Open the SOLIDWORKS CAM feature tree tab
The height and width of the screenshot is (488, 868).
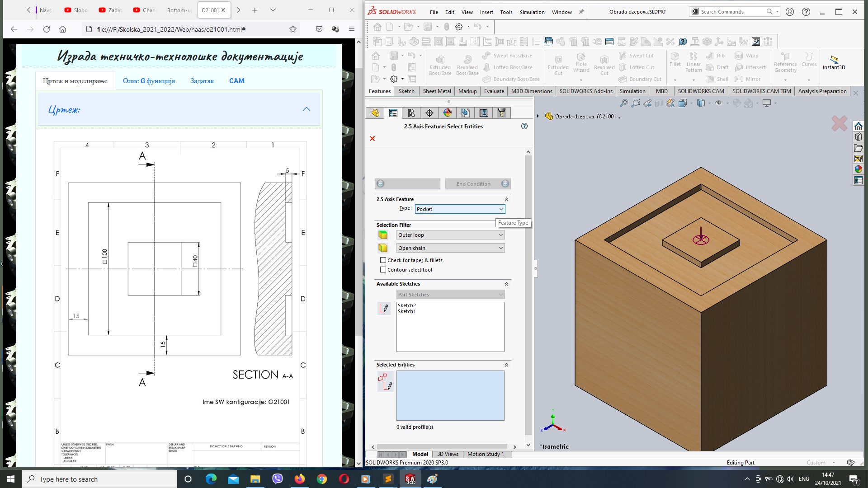point(466,113)
